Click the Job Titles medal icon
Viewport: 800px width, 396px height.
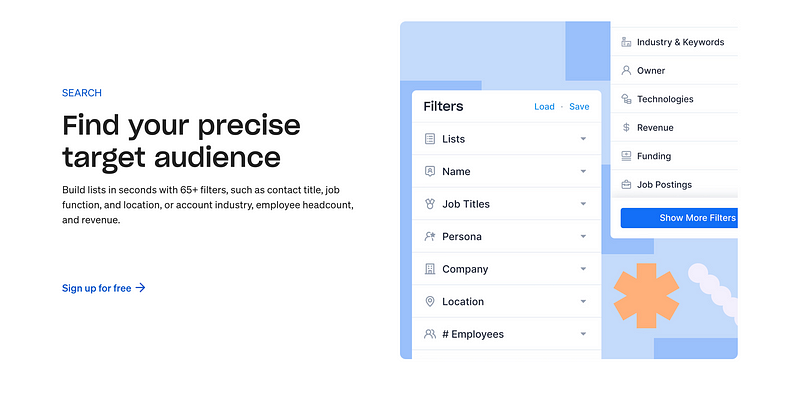coord(430,204)
